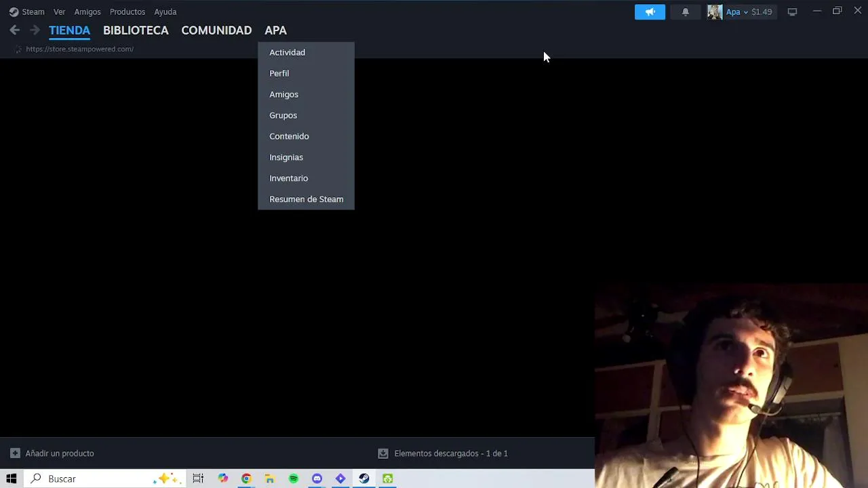Click the Steam taskbar icon
The width and height of the screenshot is (868, 488).
(364, 479)
